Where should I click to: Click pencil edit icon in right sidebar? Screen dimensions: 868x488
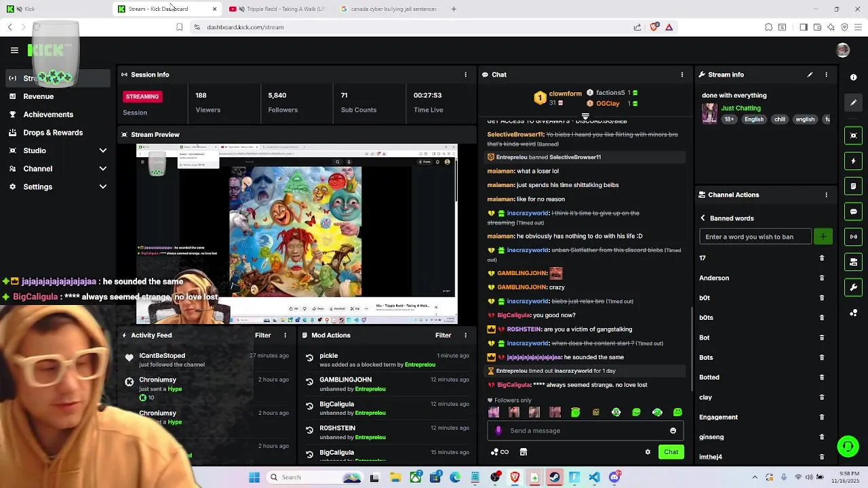[x=854, y=102]
